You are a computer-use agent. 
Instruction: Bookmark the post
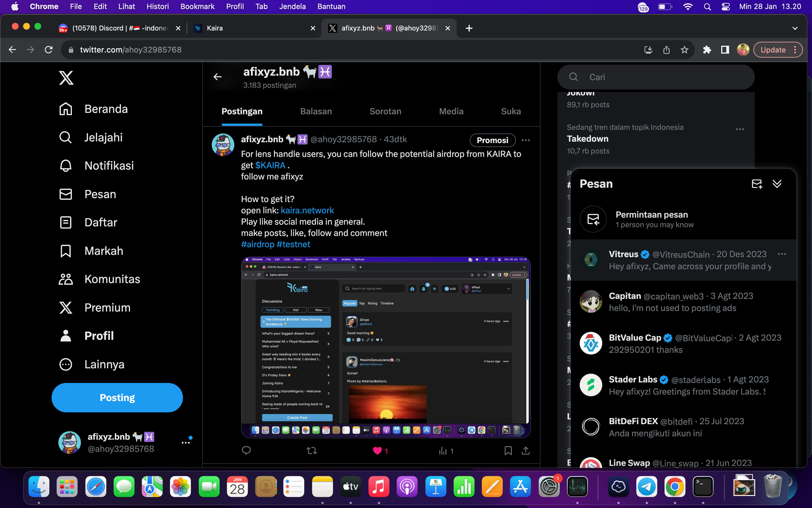[x=508, y=450]
